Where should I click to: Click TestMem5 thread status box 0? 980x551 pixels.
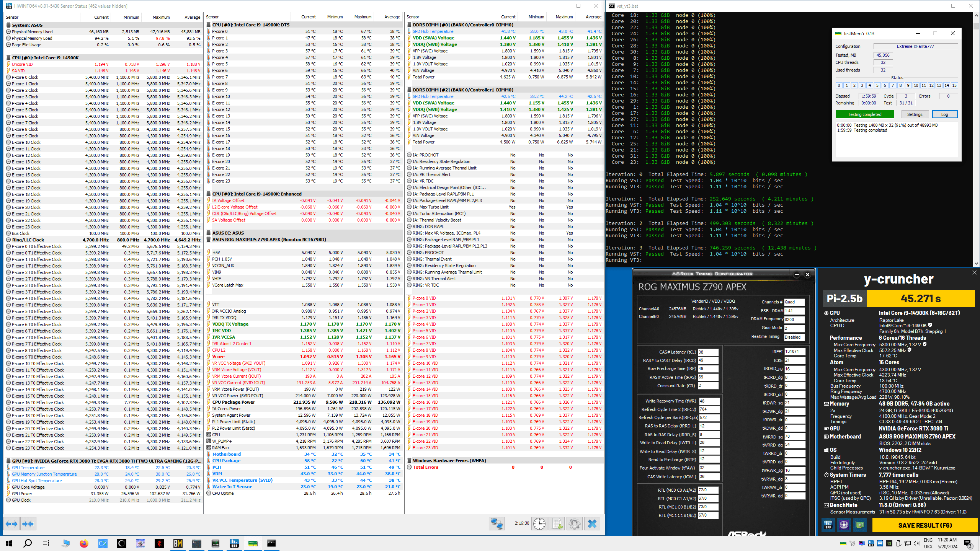click(839, 85)
